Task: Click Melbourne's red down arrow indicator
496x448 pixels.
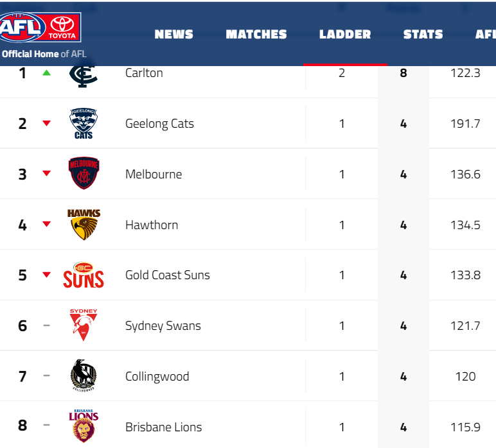Action: (46, 174)
